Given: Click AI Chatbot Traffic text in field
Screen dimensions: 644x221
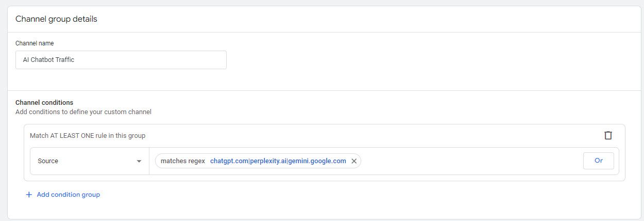Looking at the screenshot, I should coord(48,60).
